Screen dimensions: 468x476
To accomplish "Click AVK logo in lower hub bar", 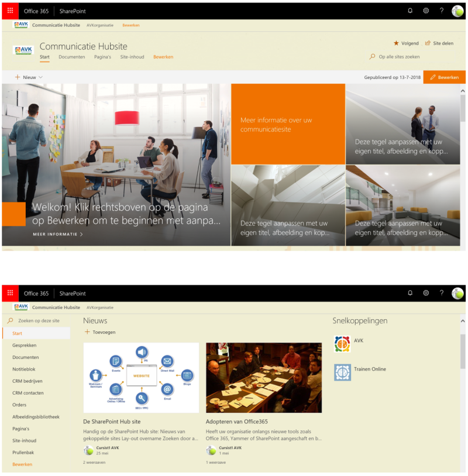I will click(21, 307).
